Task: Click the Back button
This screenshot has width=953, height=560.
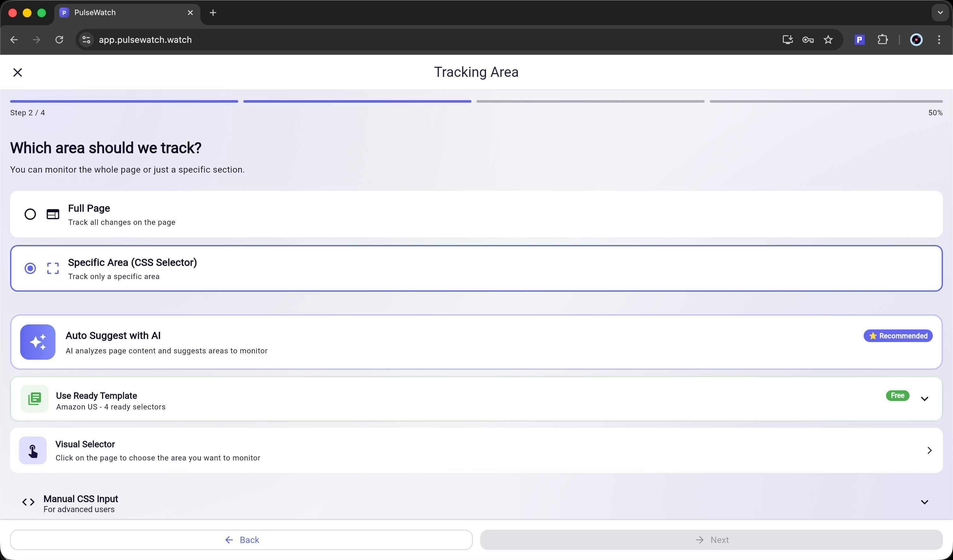Action: (242, 540)
